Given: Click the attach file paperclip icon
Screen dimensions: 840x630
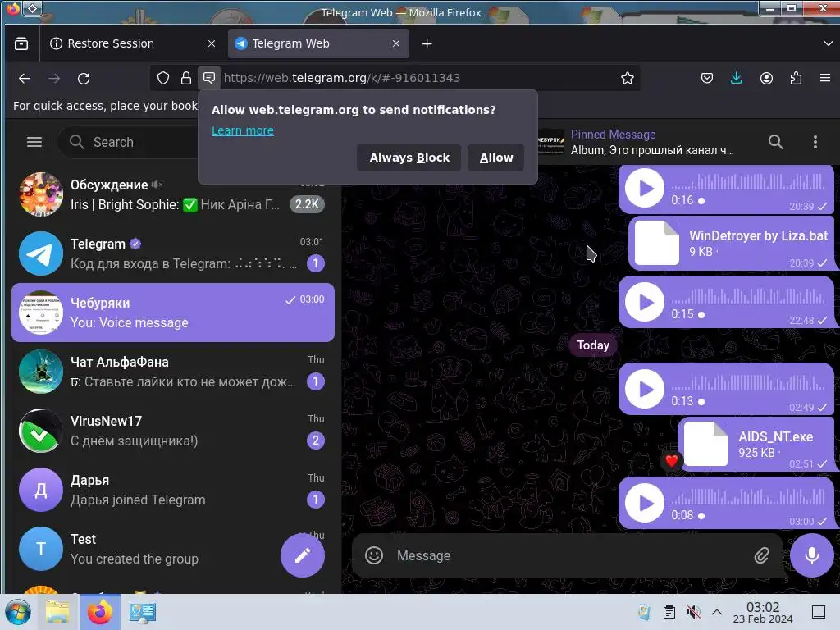Looking at the screenshot, I should pos(761,555).
